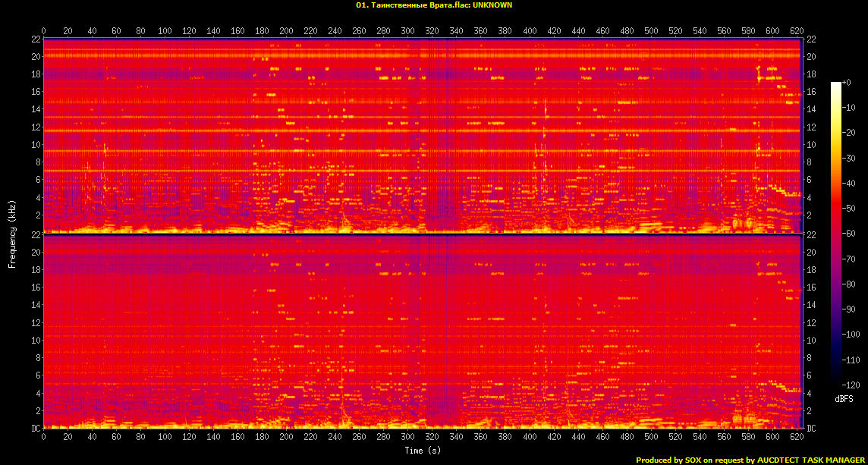
Task: Click the 0 mark on the bottom time axis
Action: click(x=43, y=437)
